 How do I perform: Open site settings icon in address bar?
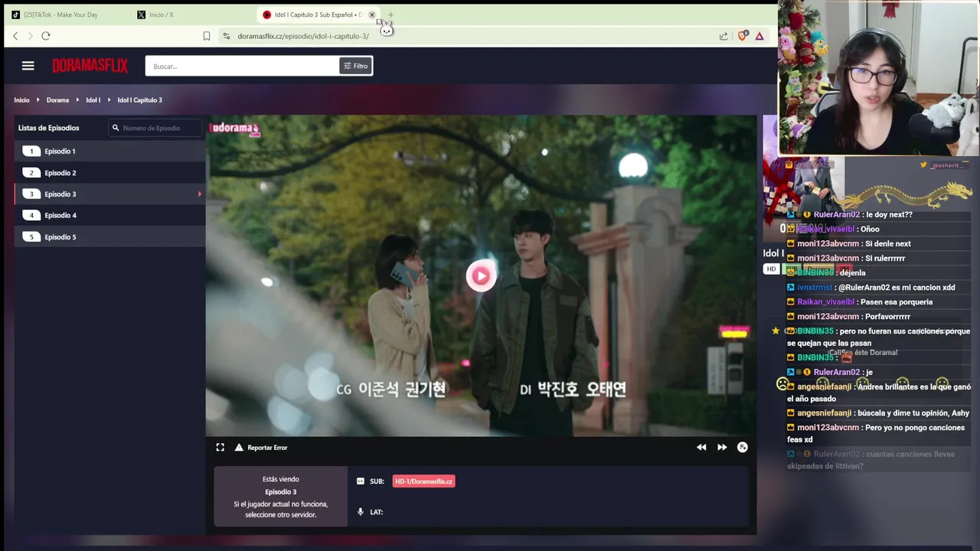tap(226, 36)
